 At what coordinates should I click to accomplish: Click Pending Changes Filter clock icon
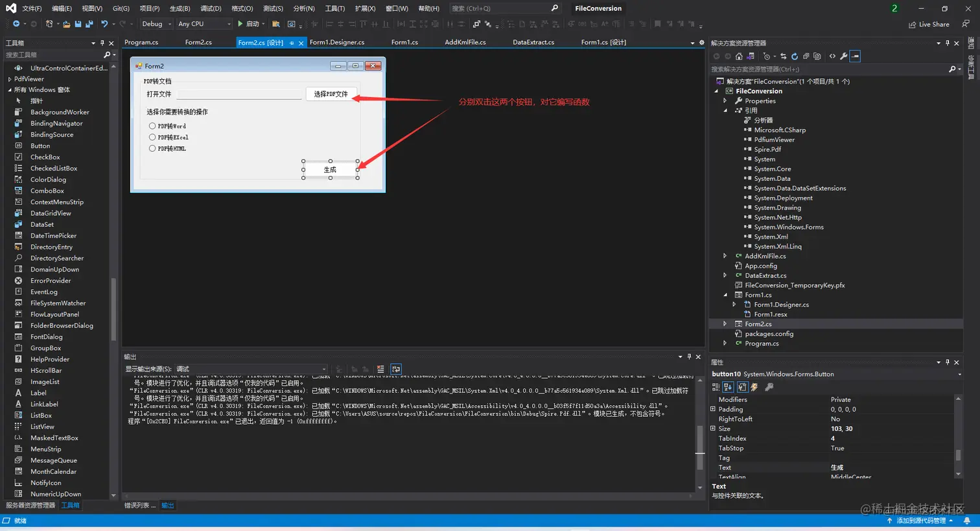click(767, 56)
